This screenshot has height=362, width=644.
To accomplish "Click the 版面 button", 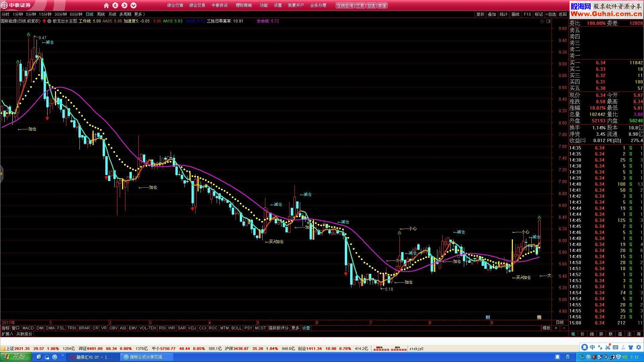I will tap(382, 6).
